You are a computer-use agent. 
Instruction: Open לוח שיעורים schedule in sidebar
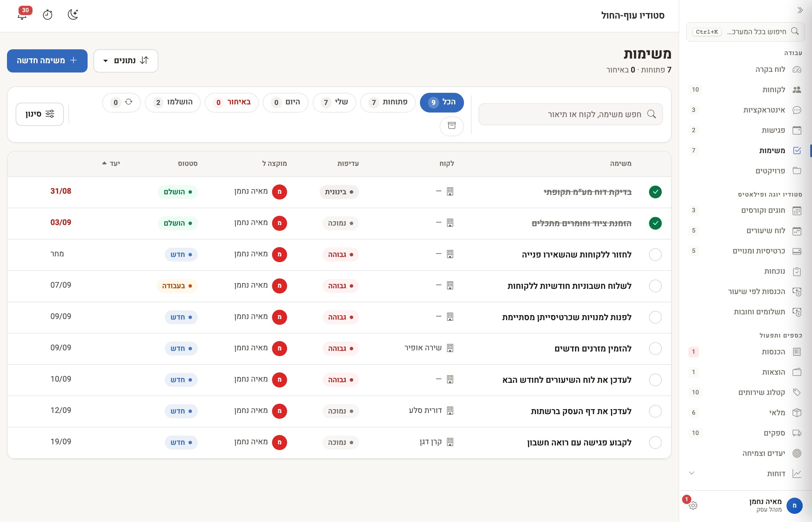tap(746, 231)
